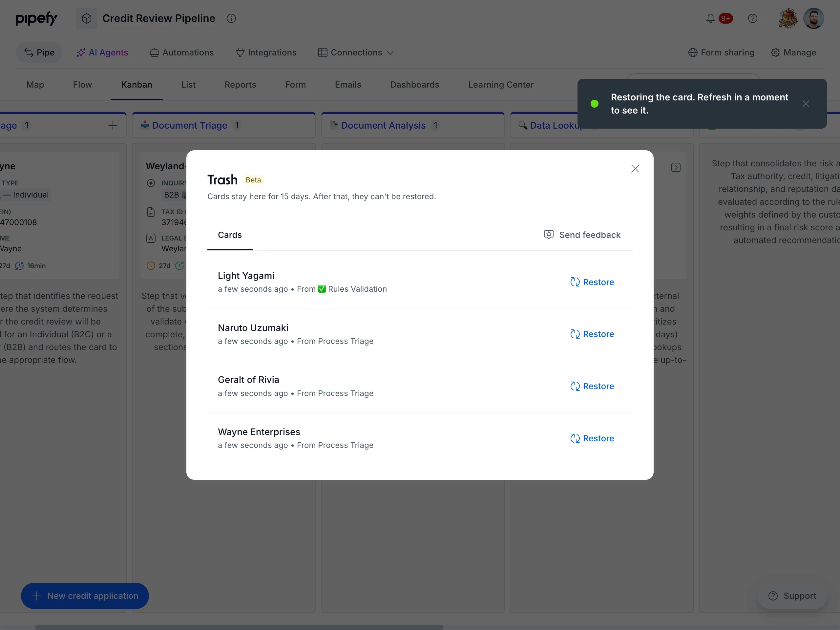This screenshot has height=630, width=840.
Task: Click the restore icon for Light Yagami
Action: tap(575, 282)
